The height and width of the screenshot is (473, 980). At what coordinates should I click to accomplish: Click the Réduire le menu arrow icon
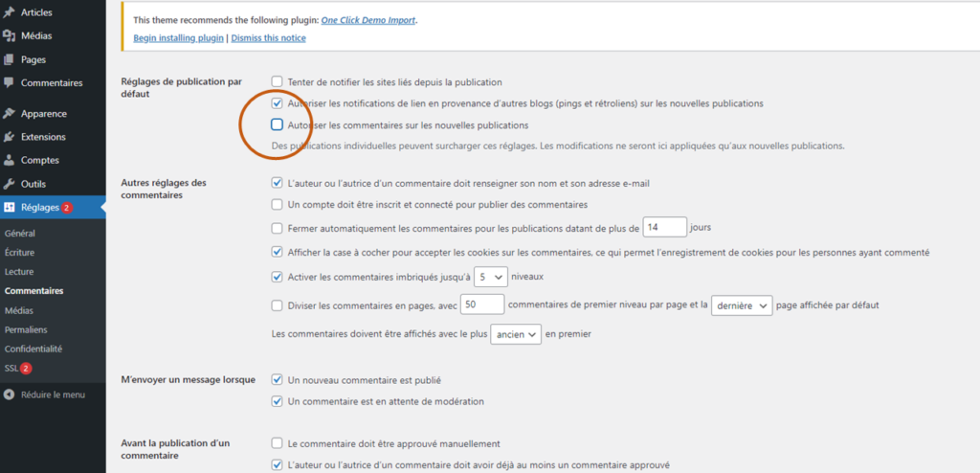[x=10, y=394]
